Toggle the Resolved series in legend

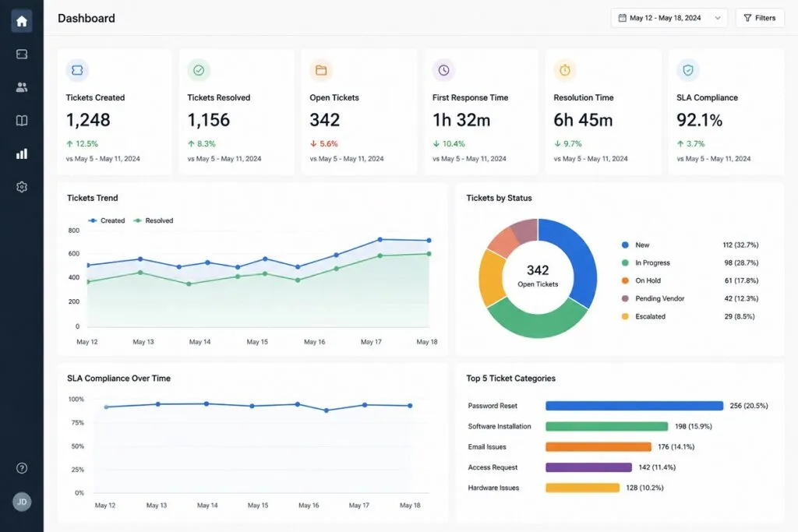[154, 220]
